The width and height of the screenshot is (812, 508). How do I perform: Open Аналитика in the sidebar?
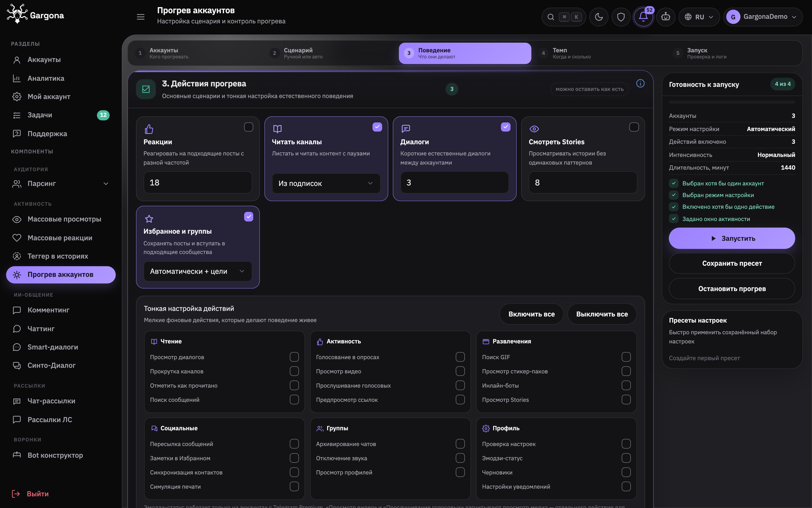[x=61, y=78]
